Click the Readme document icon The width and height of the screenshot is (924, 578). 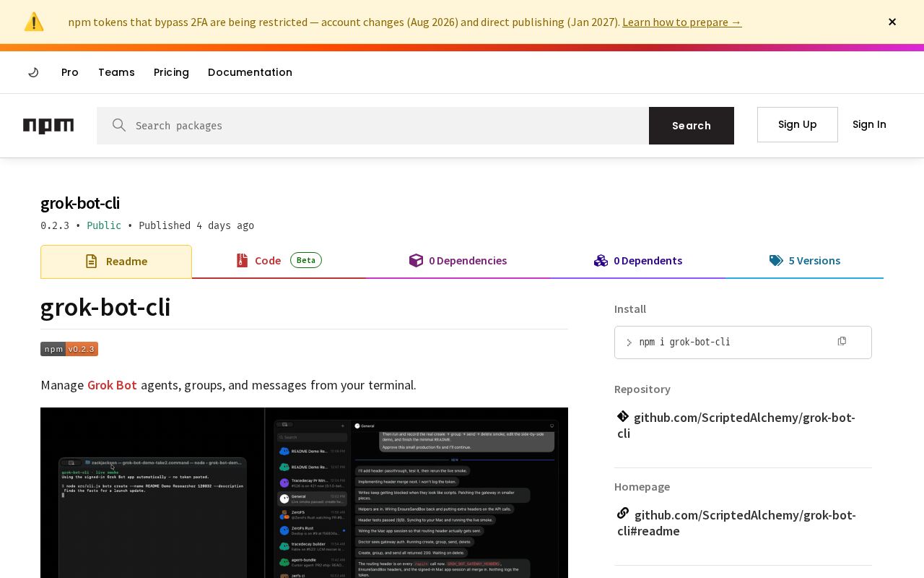point(91,262)
